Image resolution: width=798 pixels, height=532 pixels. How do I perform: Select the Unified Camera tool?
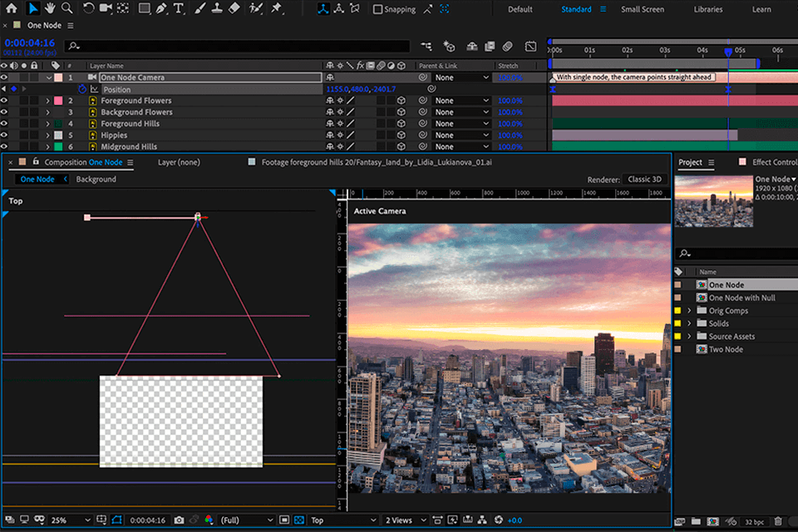tap(106, 8)
